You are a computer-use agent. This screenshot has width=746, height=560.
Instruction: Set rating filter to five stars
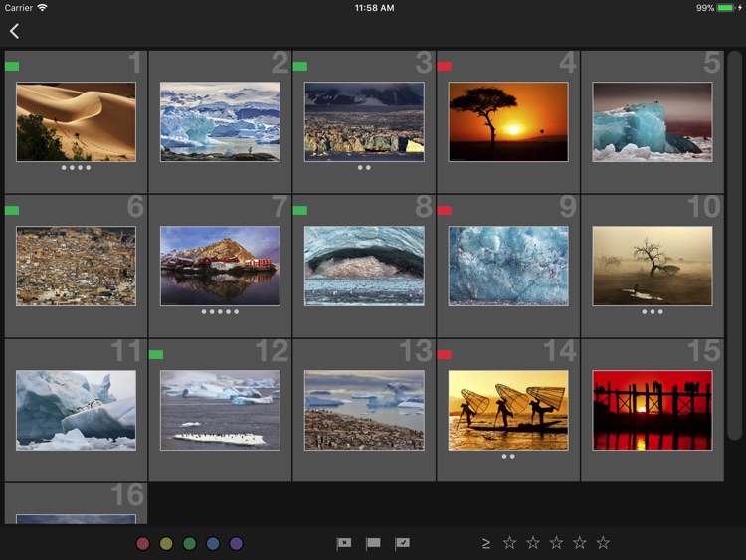click(603, 542)
